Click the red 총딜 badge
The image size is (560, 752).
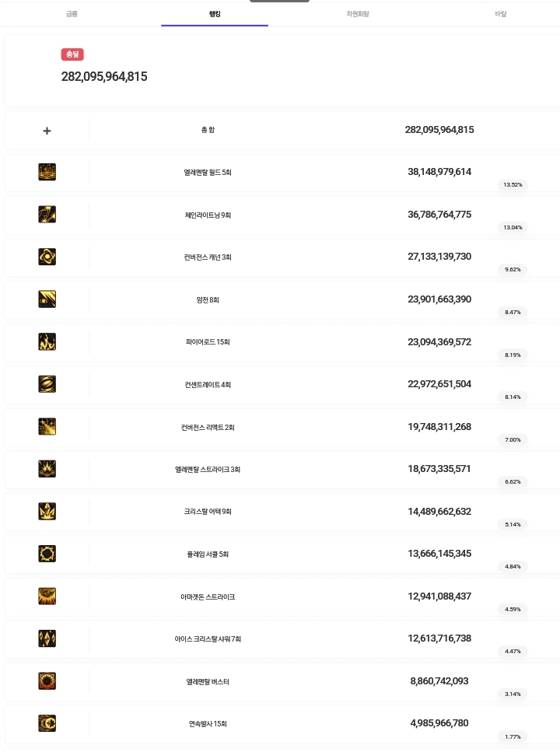point(72,54)
